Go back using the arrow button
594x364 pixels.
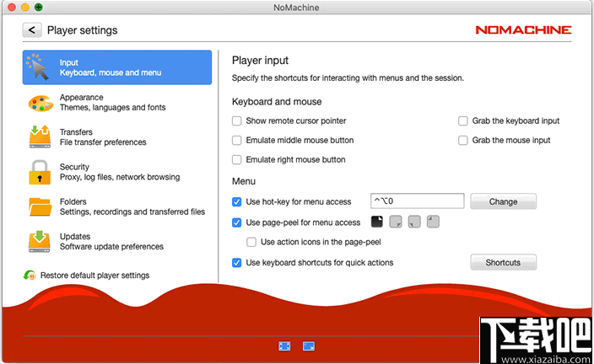(32, 29)
